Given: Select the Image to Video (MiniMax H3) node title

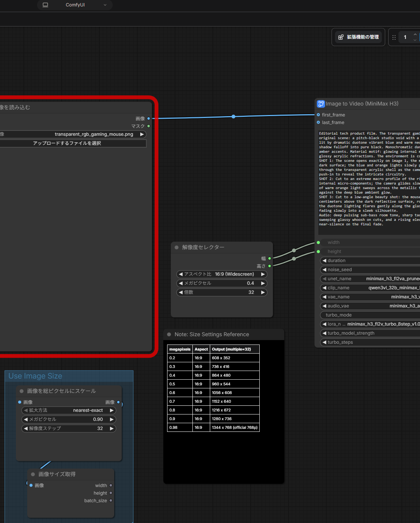Looking at the screenshot, I should (x=362, y=104).
